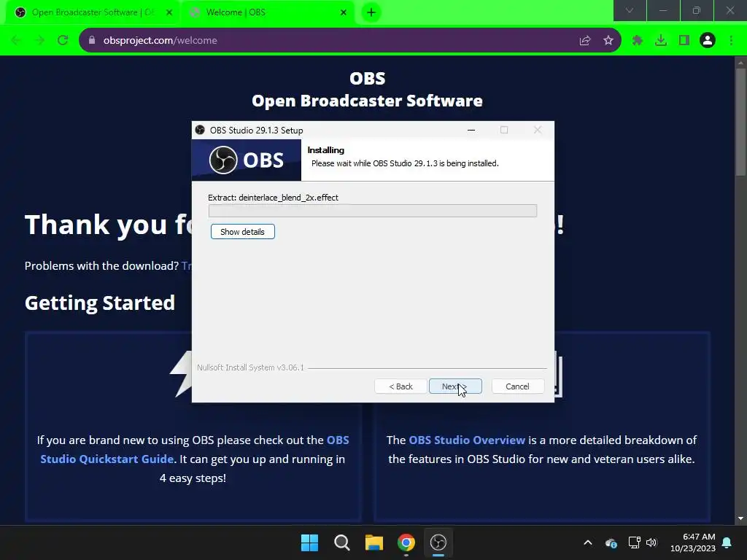Open a new Chrome tab
Screen dimensions: 747x560
[371, 12]
